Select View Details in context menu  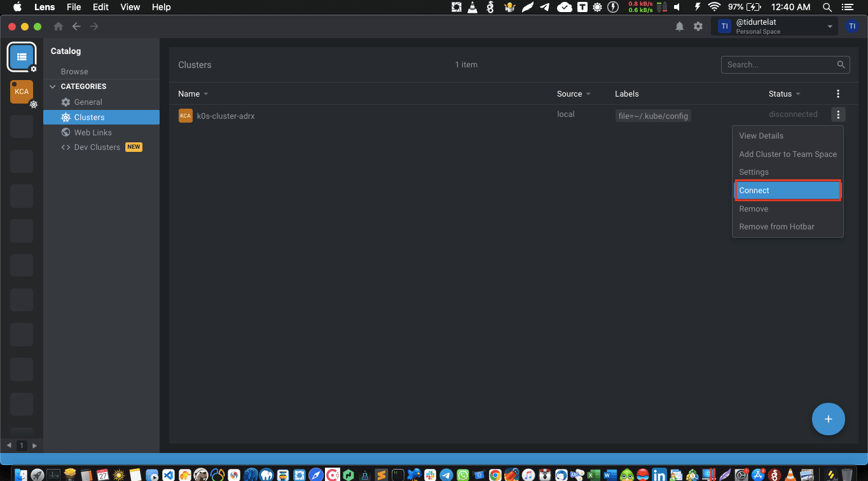(x=788, y=136)
